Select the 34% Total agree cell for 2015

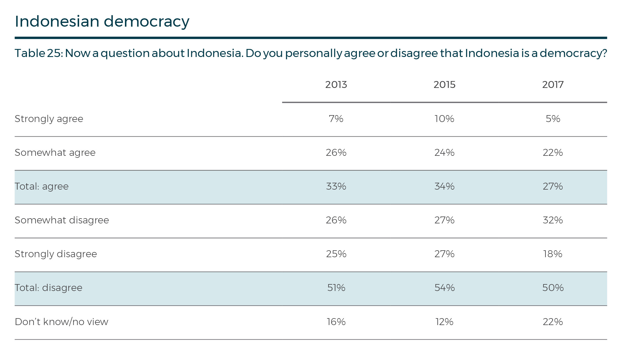[x=444, y=186]
